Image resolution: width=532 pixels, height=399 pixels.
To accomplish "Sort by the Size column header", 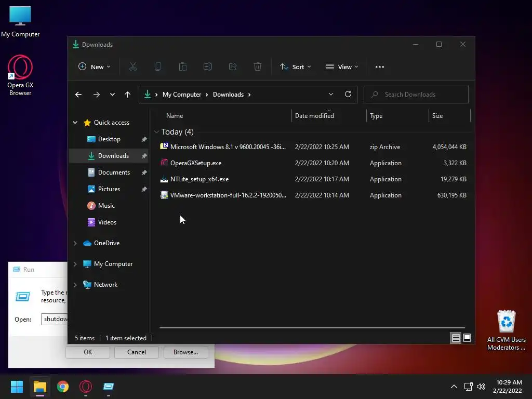I will tap(449, 116).
